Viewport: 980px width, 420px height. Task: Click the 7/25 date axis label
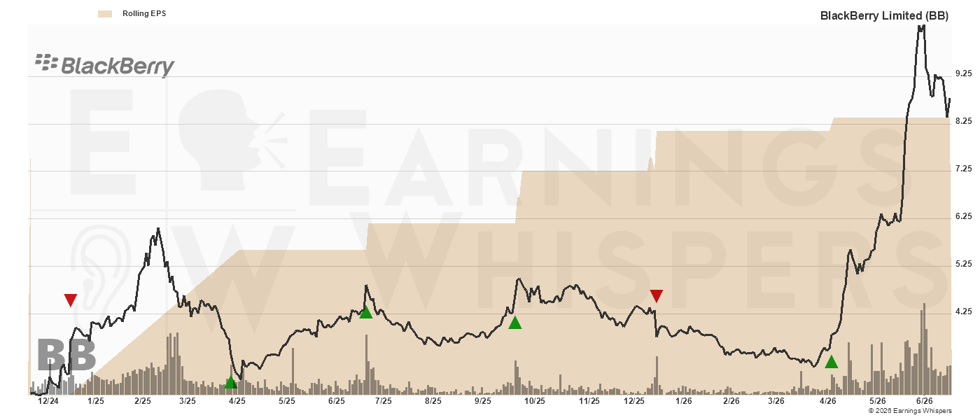point(383,401)
